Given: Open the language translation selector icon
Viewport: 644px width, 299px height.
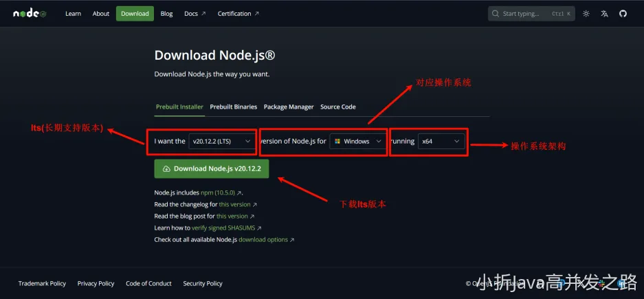Looking at the screenshot, I should [604, 14].
